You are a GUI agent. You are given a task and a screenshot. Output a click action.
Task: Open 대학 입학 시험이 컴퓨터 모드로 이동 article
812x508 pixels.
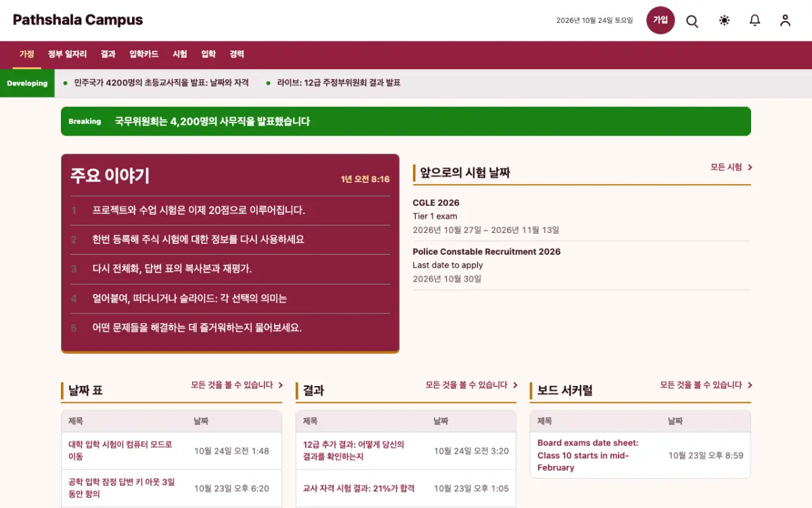[120, 450]
